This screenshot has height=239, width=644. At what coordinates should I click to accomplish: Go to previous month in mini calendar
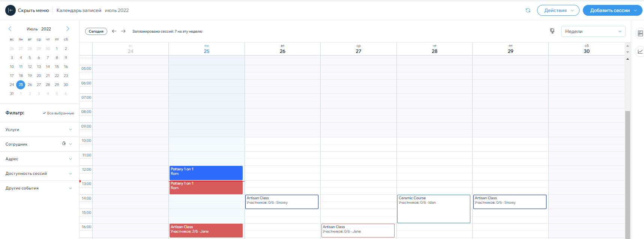[10, 29]
